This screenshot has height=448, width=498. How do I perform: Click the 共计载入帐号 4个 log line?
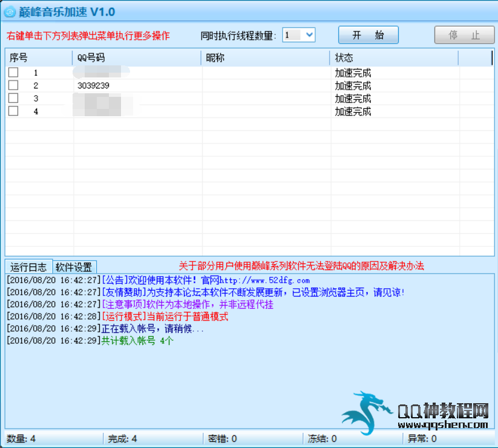coord(90,341)
